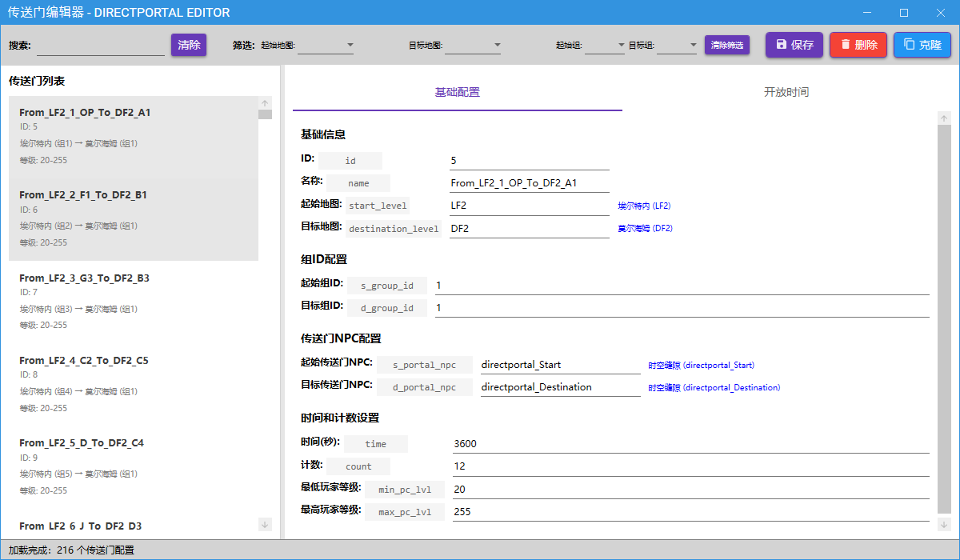The image size is (960, 560).
Task: Click the 莫尔海姆 (DF2) link
Action: 645,228
